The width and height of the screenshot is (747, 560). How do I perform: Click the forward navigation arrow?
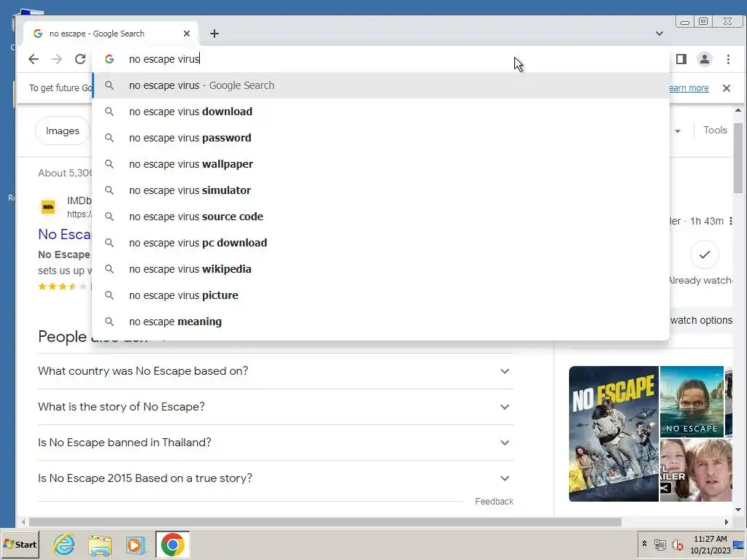(x=57, y=59)
